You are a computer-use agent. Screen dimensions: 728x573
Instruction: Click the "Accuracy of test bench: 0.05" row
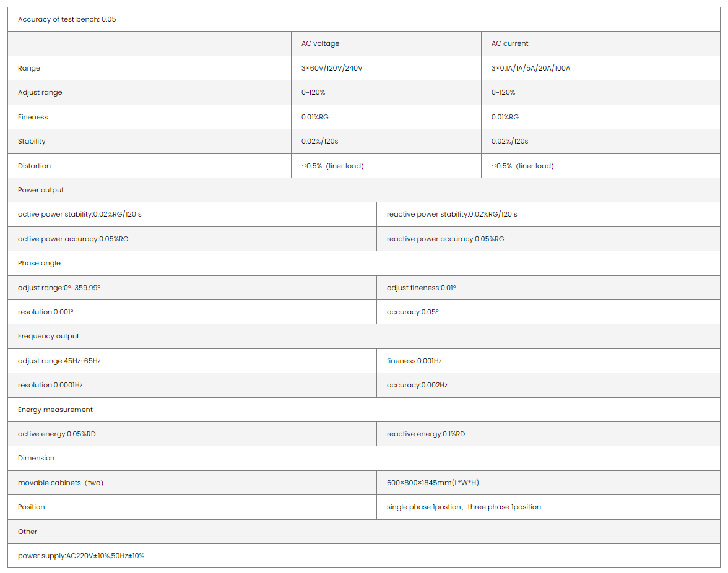pyautogui.click(x=67, y=19)
